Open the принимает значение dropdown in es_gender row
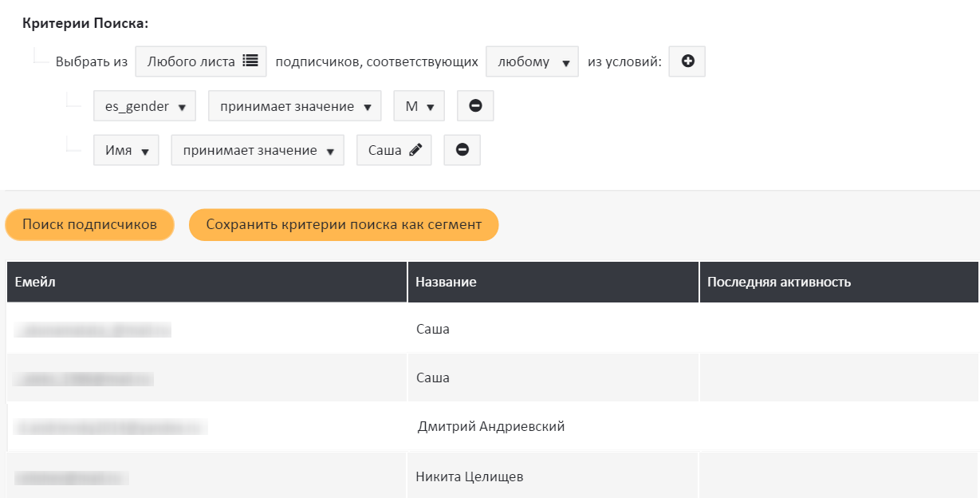This screenshot has width=980, height=498. [294, 106]
